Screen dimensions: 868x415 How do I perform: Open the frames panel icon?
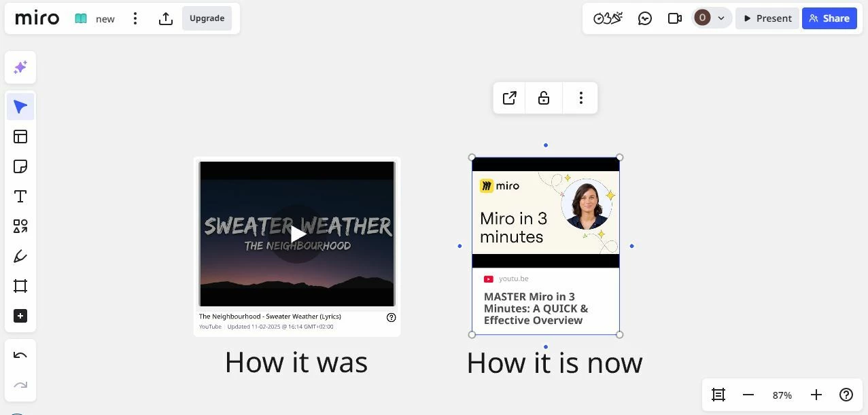(718, 395)
